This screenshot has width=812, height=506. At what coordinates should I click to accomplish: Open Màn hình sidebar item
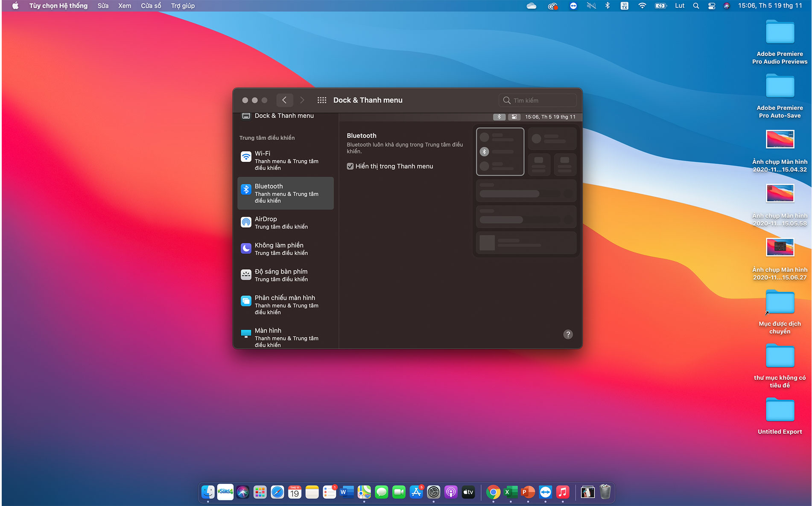pos(285,337)
